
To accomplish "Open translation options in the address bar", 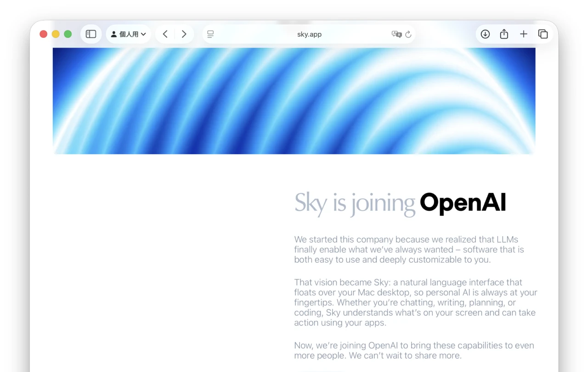I will pyautogui.click(x=396, y=34).
